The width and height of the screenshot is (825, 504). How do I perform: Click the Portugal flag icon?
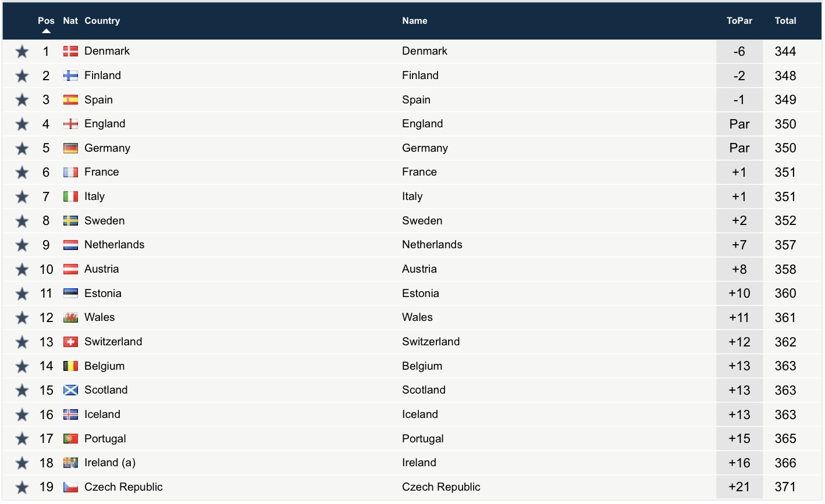click(x=70, y=439)
